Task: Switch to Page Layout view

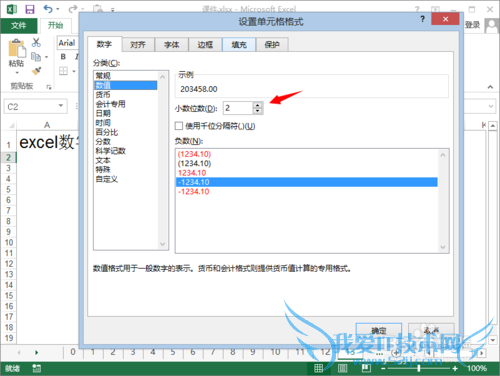Action: 342,368
